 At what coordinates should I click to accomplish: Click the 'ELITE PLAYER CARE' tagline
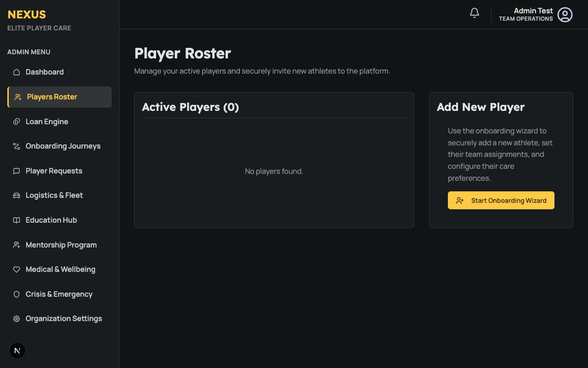(39, 28)
